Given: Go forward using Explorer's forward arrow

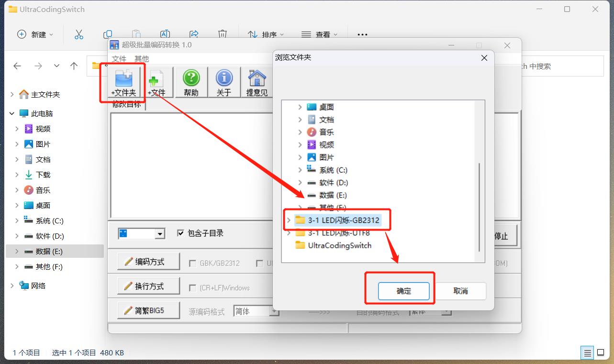Looking at the screenshot, I should 38,66.
